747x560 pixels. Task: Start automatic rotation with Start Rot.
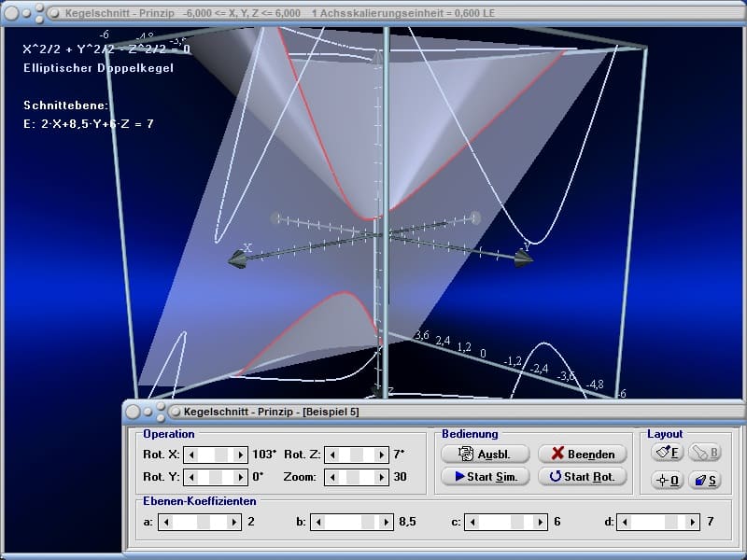(582, 476)
